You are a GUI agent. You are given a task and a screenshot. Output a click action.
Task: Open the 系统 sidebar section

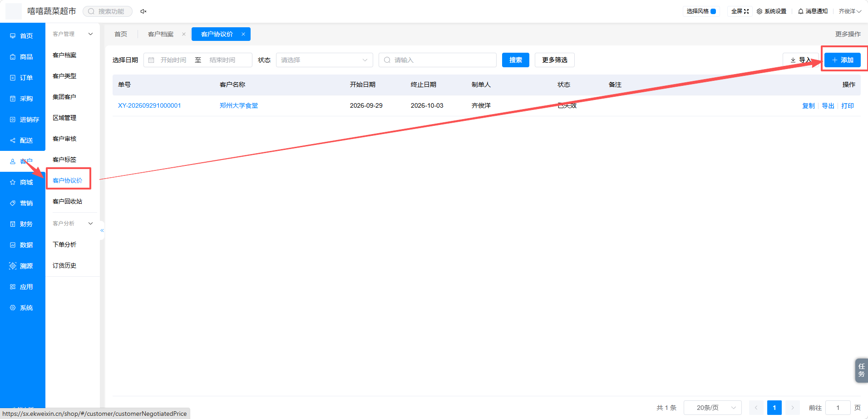pyautogui.click(x=22, y=308)
